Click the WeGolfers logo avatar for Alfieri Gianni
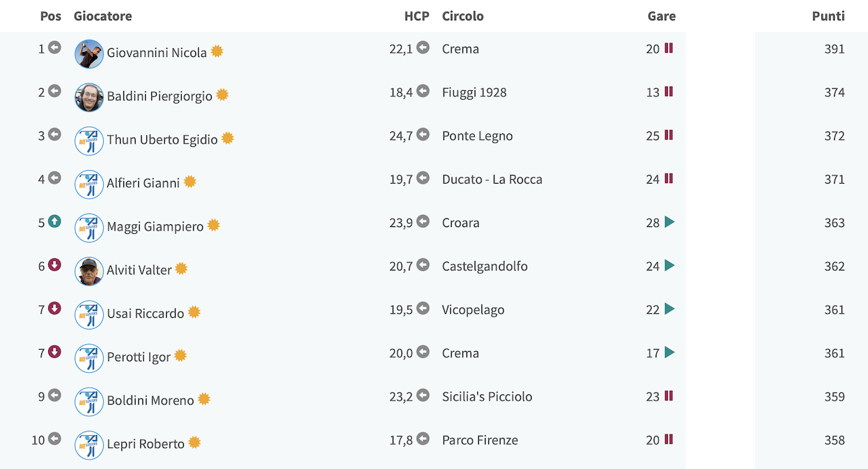Image resolution: width=868 pixels, height=469 pixels. (89, 184)
